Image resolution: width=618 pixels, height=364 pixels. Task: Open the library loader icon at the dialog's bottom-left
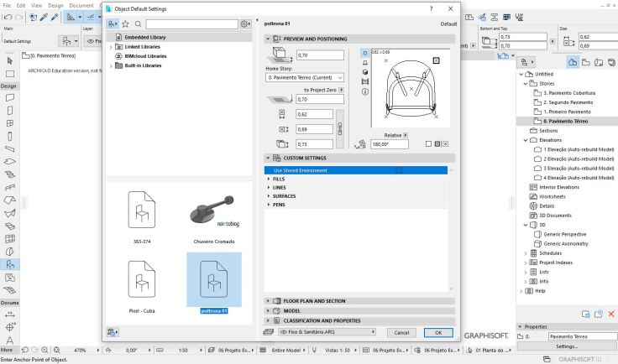[113, 332]
